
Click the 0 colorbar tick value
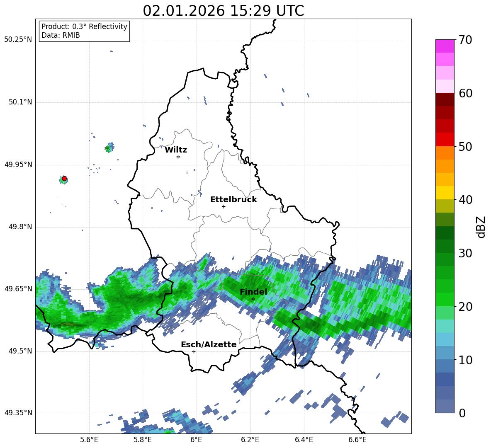(x=462, y=413)
